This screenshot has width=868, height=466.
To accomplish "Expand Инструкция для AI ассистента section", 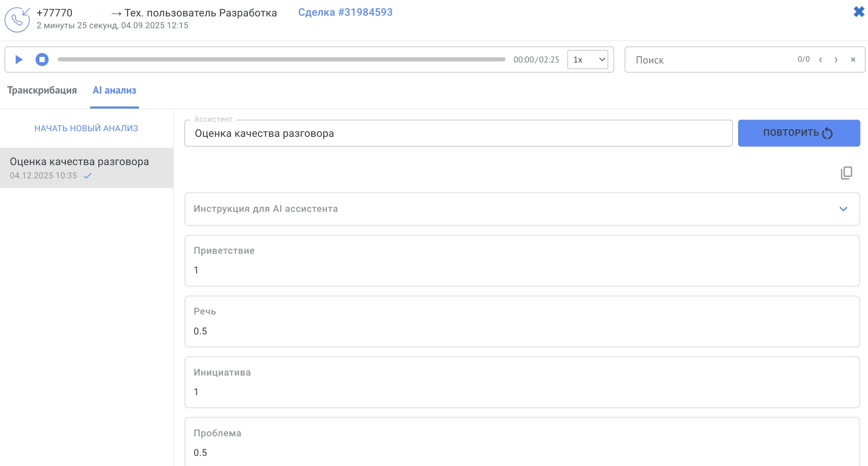I will pyautogui.click(x=843, y=209).
